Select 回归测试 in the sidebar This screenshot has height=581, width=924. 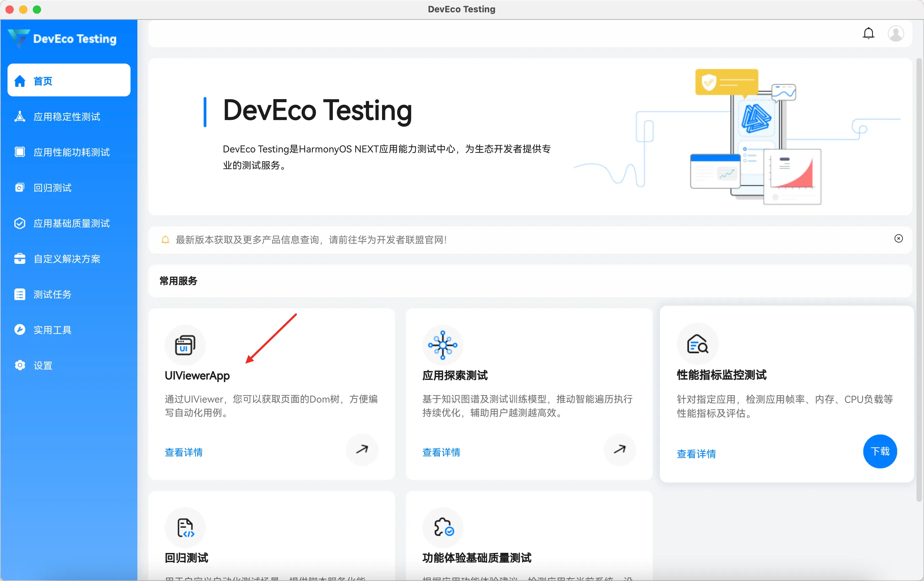click(x=53, y=188)
